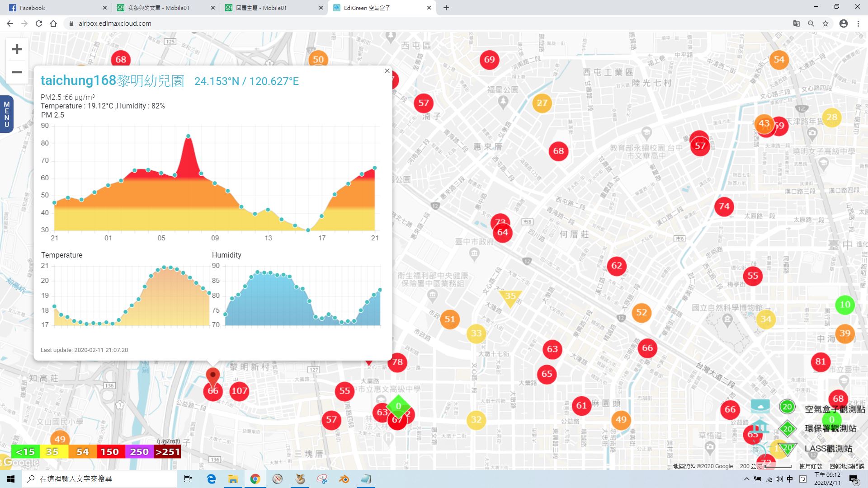Image resolution: width=868 pixels, height=488 pixels.
Task: Open Microsoft Edge from the taskbar
Action: point(211,479)
